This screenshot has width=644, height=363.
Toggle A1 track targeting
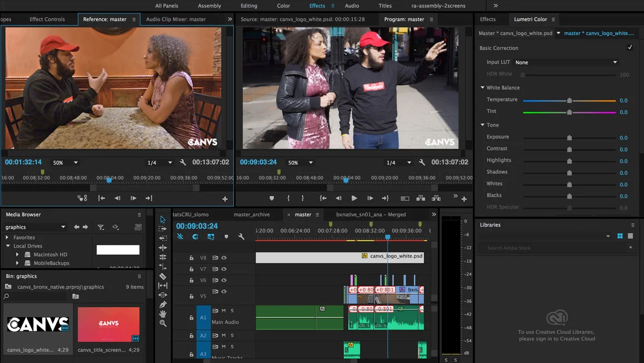[x=203, y=317]
